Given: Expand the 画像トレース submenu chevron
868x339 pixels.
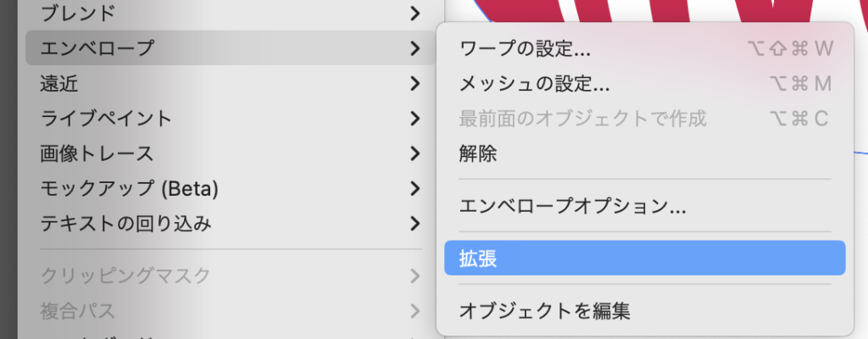Looking at the screenshot, I should pyautogui.click(x=414, y=154).
